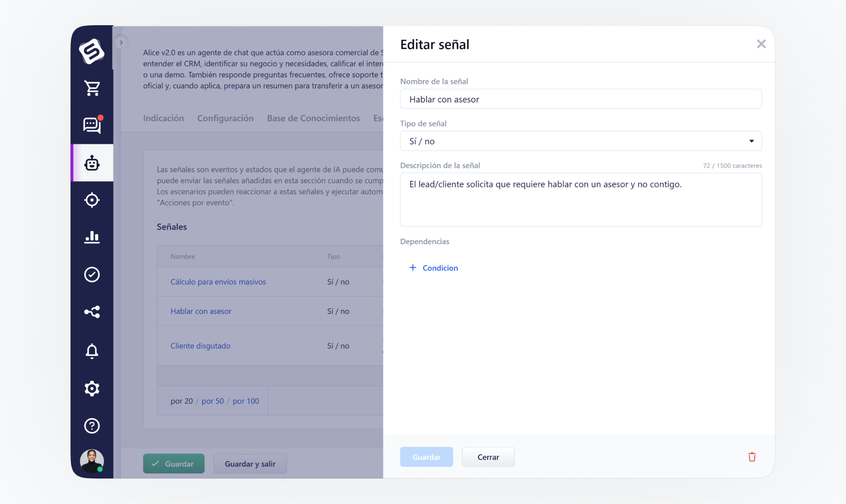Open the bar chart analytics icon
Image resolution: width=846 pixels, height=504 pixels.
coord(92,237)
